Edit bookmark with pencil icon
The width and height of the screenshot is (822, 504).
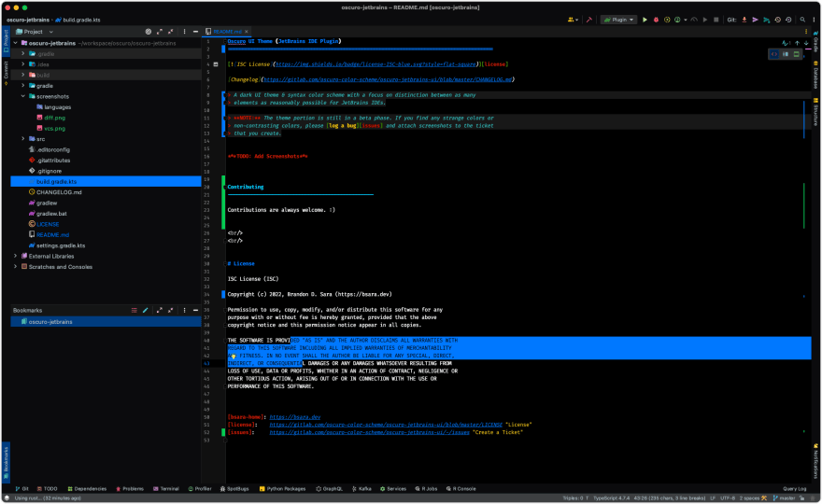[145, 311]
